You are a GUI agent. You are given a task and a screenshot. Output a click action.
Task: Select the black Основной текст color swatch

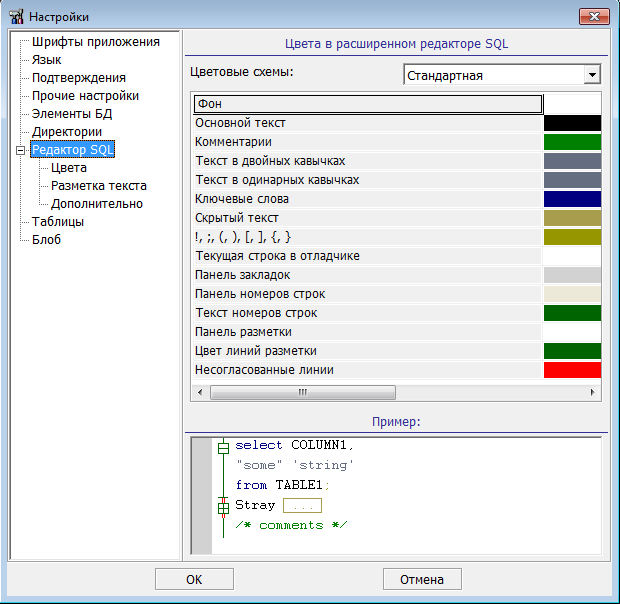click(572, 123)
